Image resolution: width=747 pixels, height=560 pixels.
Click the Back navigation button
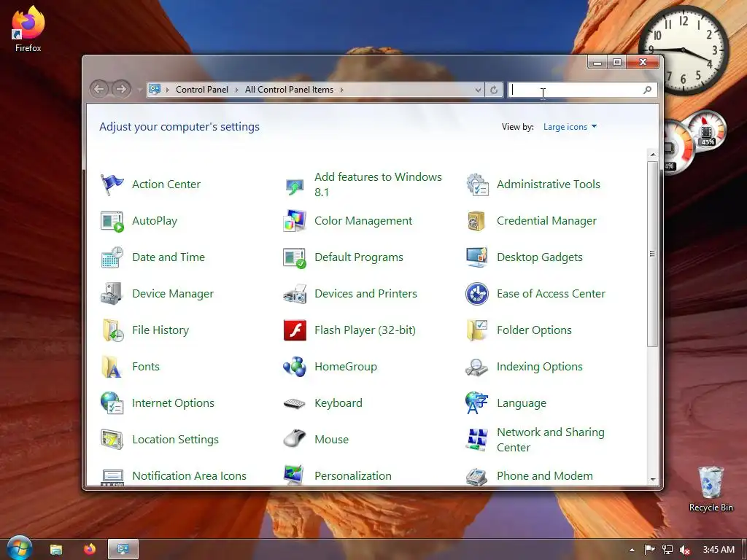click(x=99, y=89)
